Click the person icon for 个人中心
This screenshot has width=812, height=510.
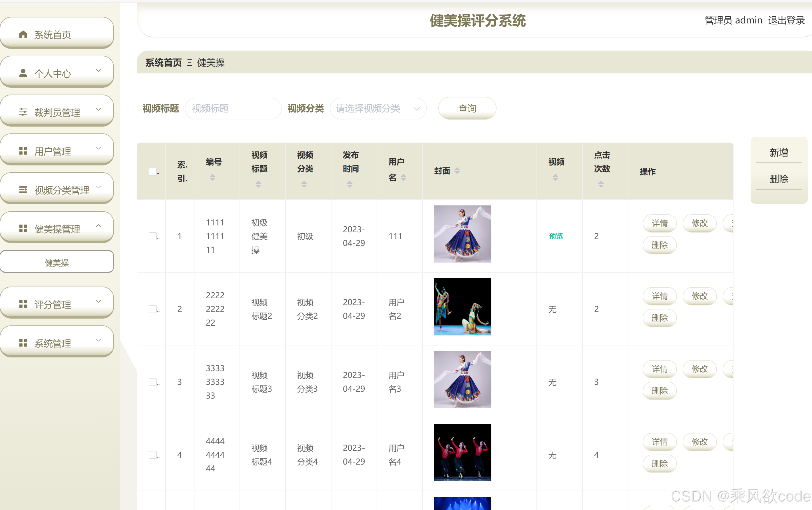23,73
